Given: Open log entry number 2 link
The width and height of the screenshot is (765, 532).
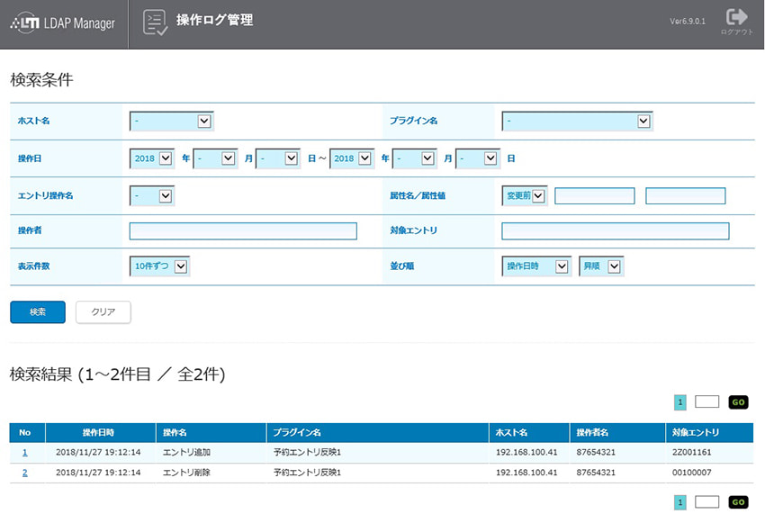Looking at the screenshot, I should [x=25, y=473].
